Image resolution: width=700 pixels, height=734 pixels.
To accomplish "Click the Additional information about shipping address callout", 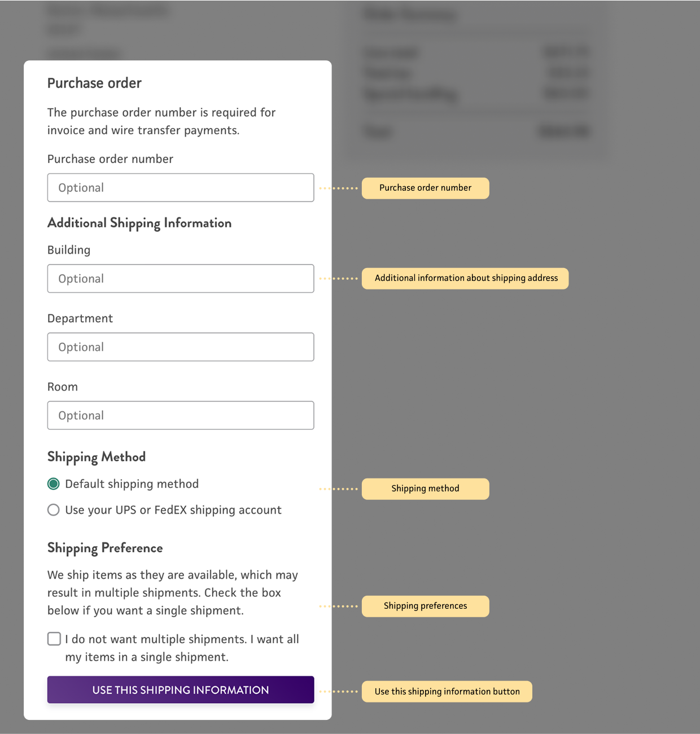I will (x=465, y=279).
